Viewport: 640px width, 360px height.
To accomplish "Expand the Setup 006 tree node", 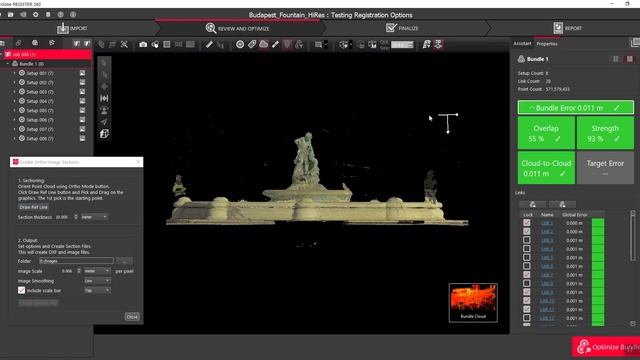I will click(x=15, y=120).
